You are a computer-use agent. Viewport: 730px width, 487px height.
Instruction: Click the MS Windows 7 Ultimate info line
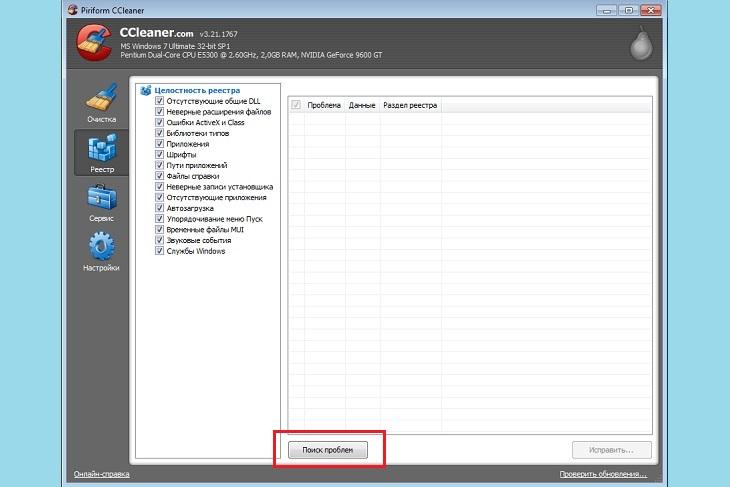coord(175,47)
